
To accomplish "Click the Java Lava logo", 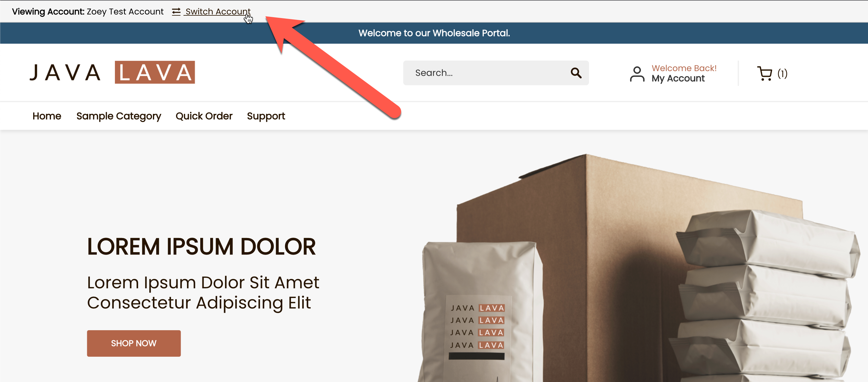I will (x=112, y=72).
